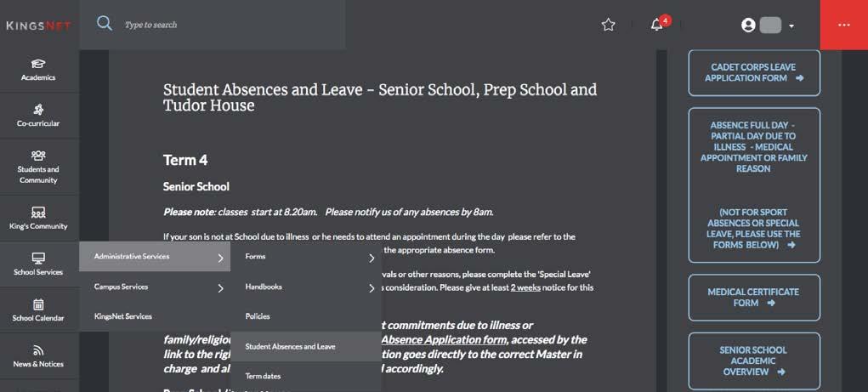Open the Medical Certificate Form button

pos(754,297)
